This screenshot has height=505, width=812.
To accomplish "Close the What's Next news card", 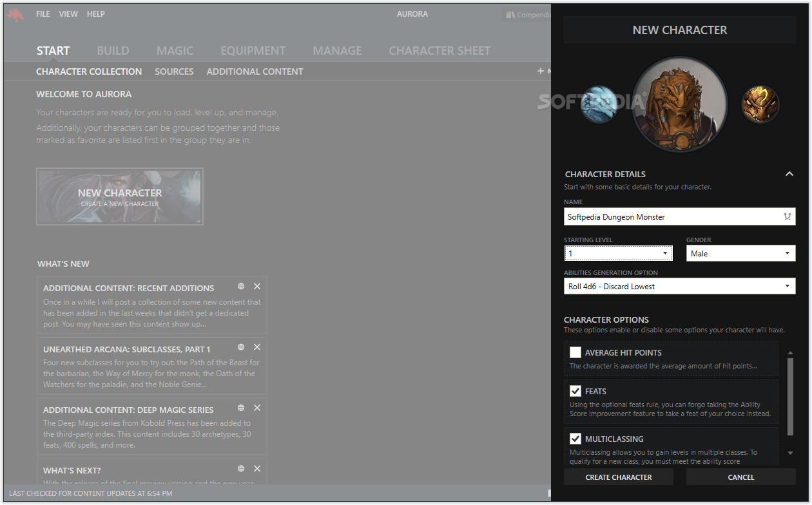I will pyautogui.click(x=257, y=469).
